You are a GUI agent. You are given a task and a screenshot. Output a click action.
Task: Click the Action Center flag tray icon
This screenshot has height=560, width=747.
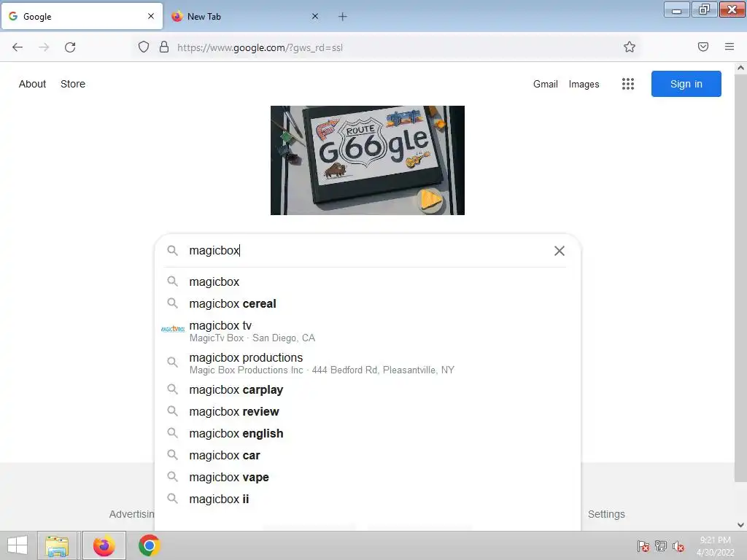643,546
